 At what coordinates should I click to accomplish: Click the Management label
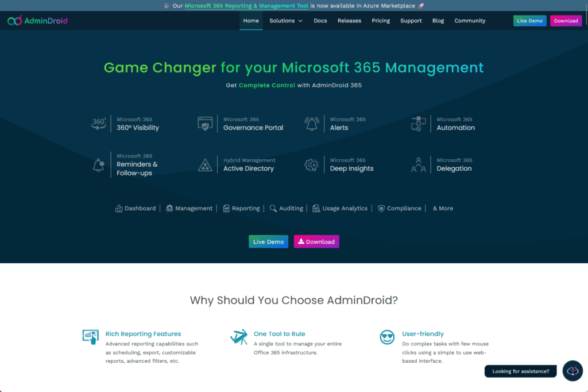click(x=194, y=209)
